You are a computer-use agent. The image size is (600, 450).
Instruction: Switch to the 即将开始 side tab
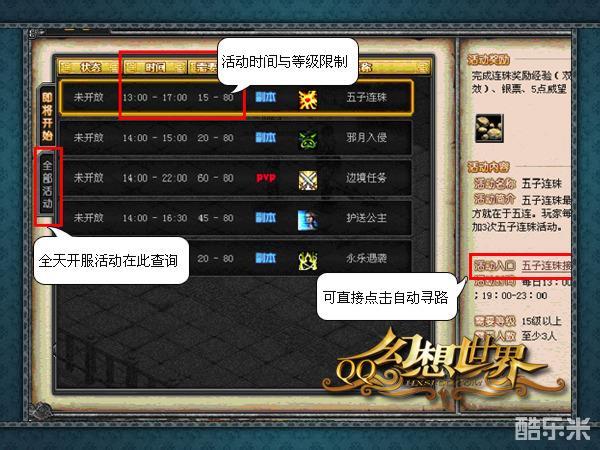click(47, 116)
